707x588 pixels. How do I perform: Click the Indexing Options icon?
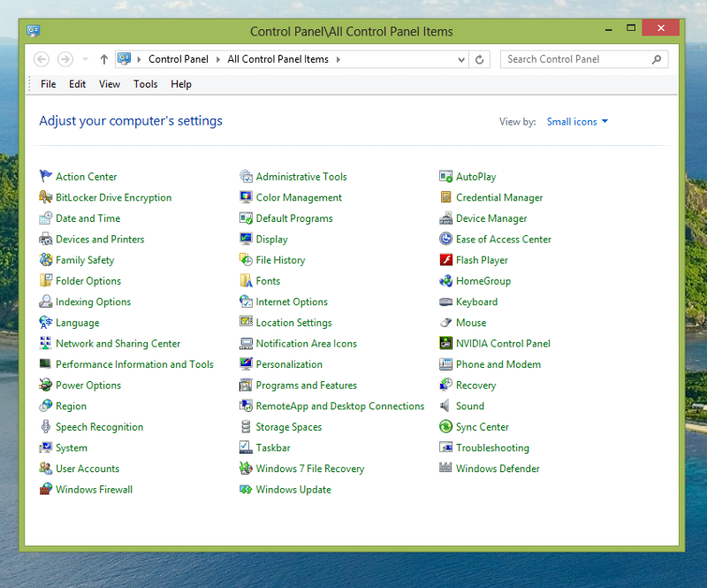(x=46, y=302)
